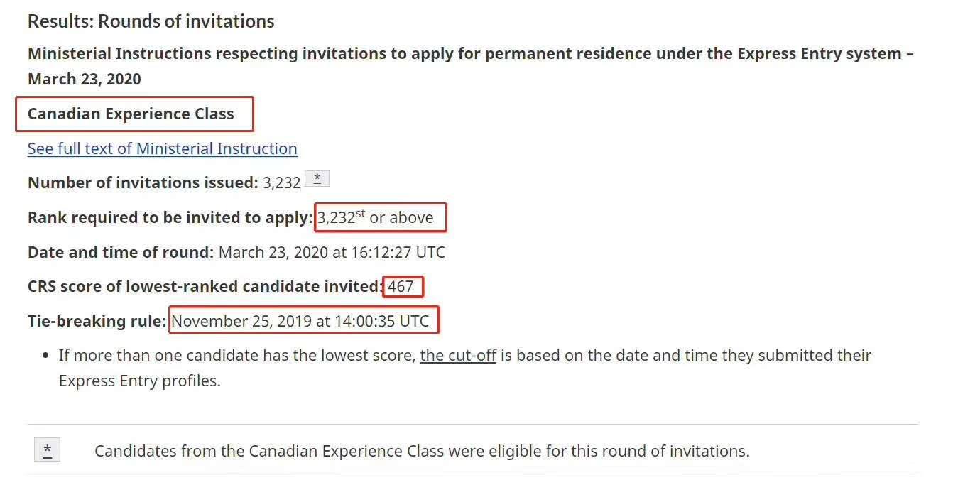Click the footnote text about eligible candidates
Image resolution: width=980 pixels, height=480 pixels.
[422, 451]
